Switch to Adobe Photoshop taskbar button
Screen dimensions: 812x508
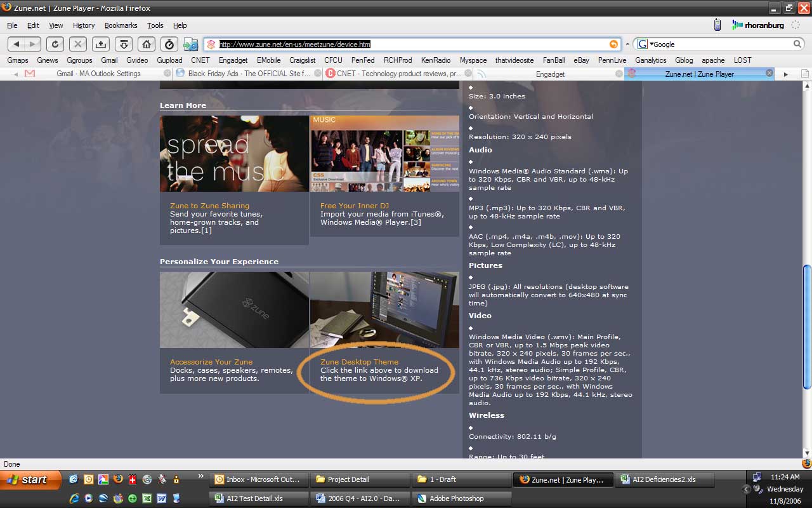point(462,498)
